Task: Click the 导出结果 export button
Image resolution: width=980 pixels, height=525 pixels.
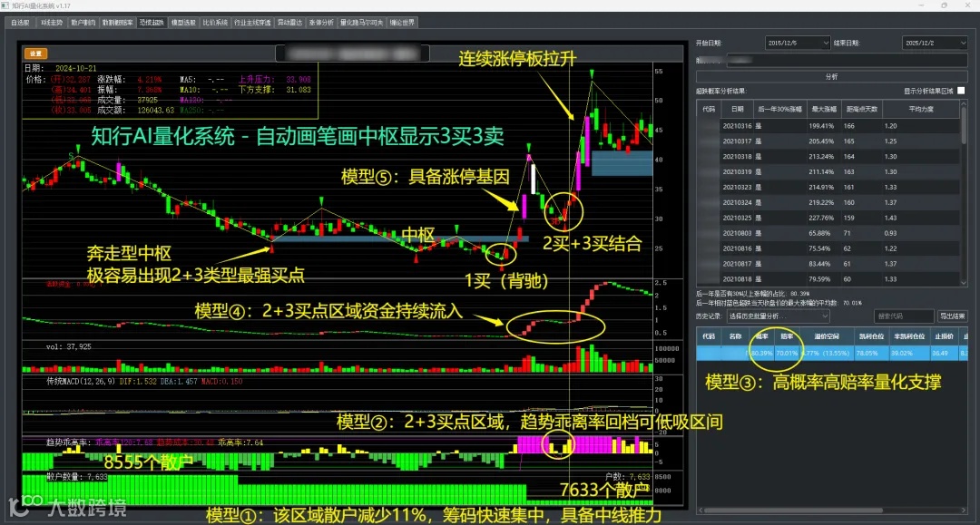Action: (952, 316)
